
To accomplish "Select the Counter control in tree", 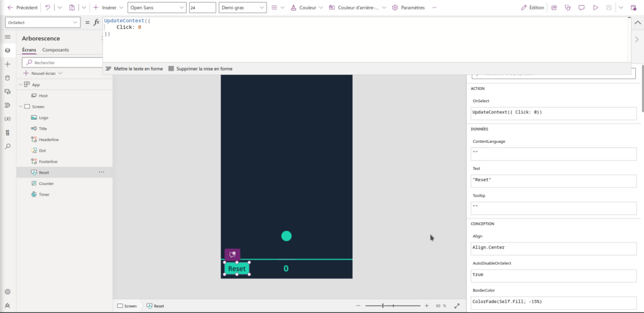I will pyautogui.click(x=46, y=183).
